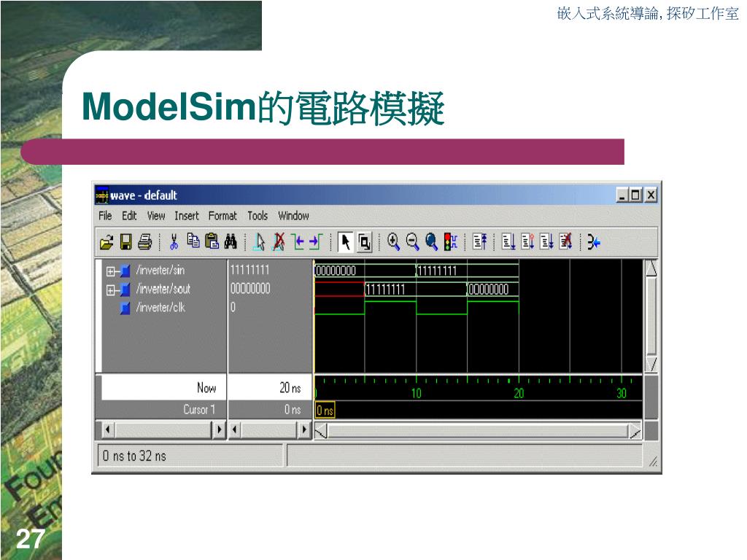Click waveform vertical scrollbar up arrow
747x560 pixels.
651,268
